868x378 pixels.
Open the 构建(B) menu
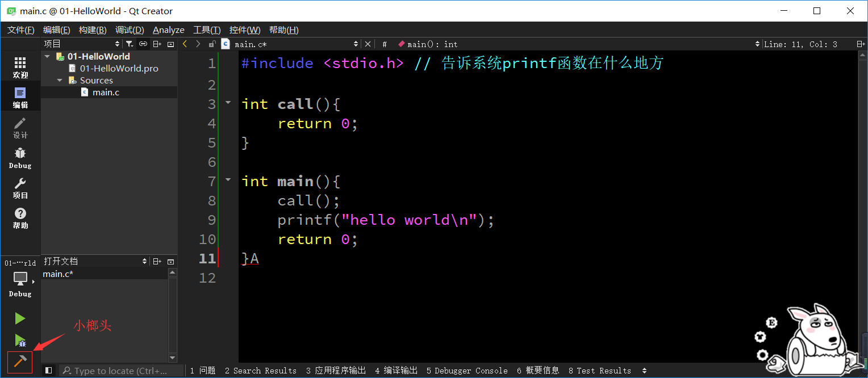[93, 30]
